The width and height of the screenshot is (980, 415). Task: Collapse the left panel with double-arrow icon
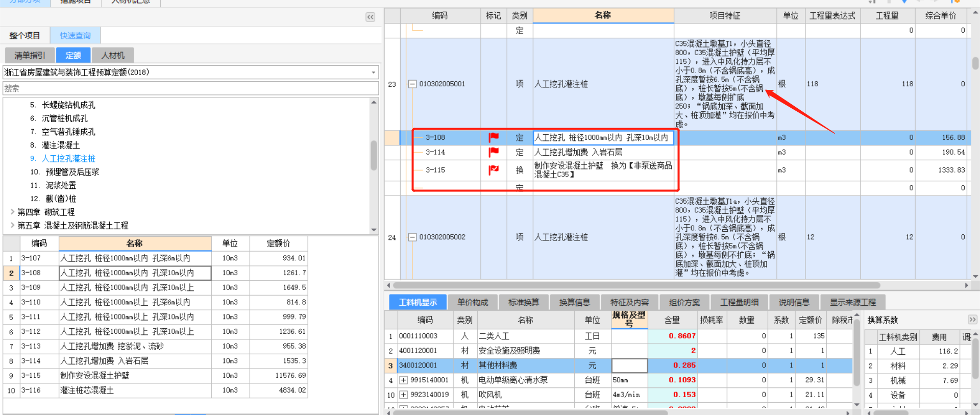371,17
